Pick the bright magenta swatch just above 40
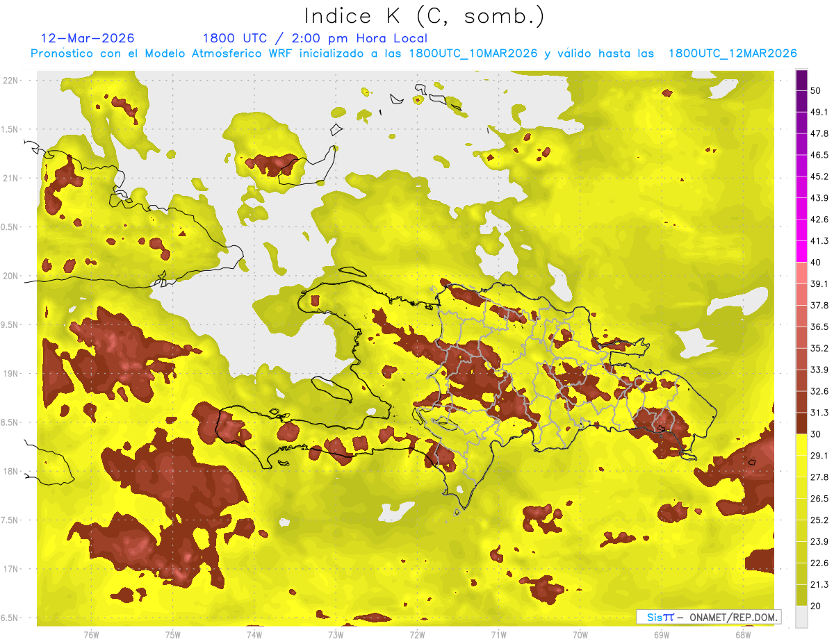Image resolution: width=834 pixels, height=644 pixels. coord(801,251)
